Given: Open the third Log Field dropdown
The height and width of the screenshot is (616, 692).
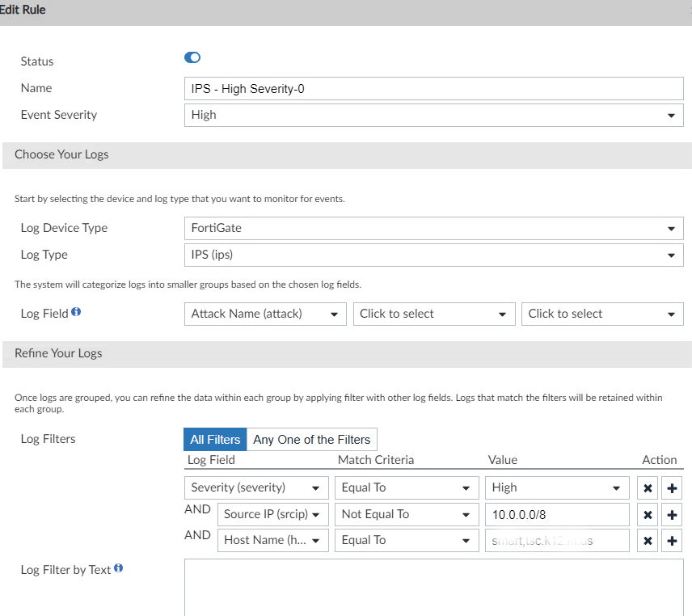Looking at the screenshot, I should pyautogui.click(x=602, y=314).
